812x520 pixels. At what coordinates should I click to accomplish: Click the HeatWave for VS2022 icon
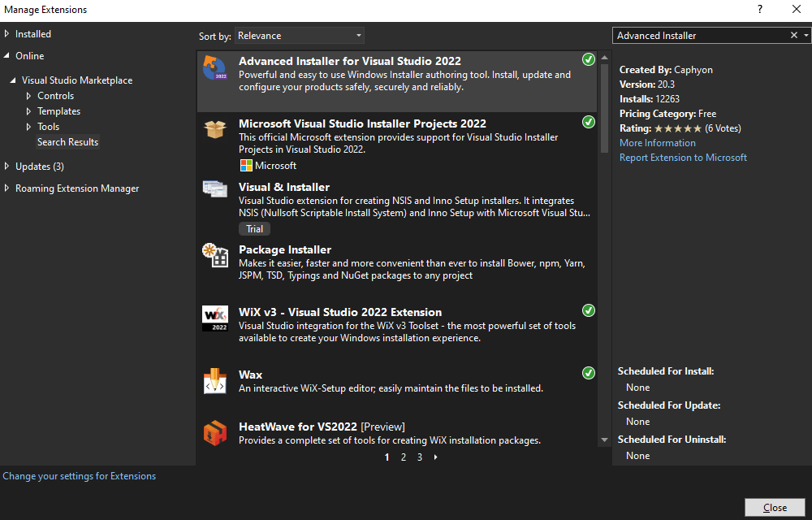(x=215, y=433)
